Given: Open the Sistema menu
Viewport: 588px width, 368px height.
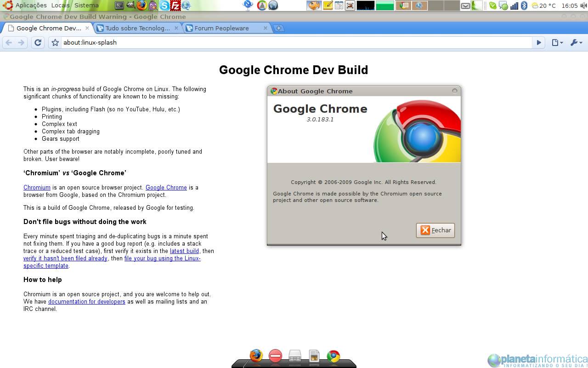Looking at the screenshot, I should click(86, 6).
